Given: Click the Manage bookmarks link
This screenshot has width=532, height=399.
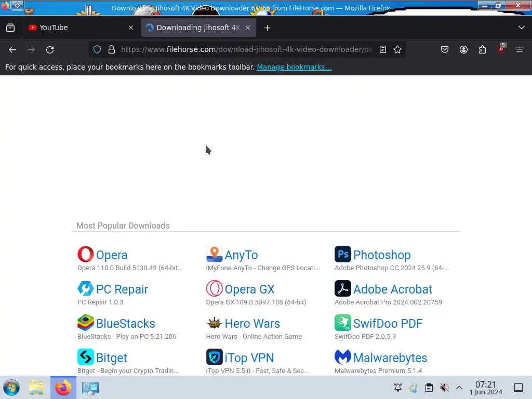Looking at the screenshot, I should [294, 67].
